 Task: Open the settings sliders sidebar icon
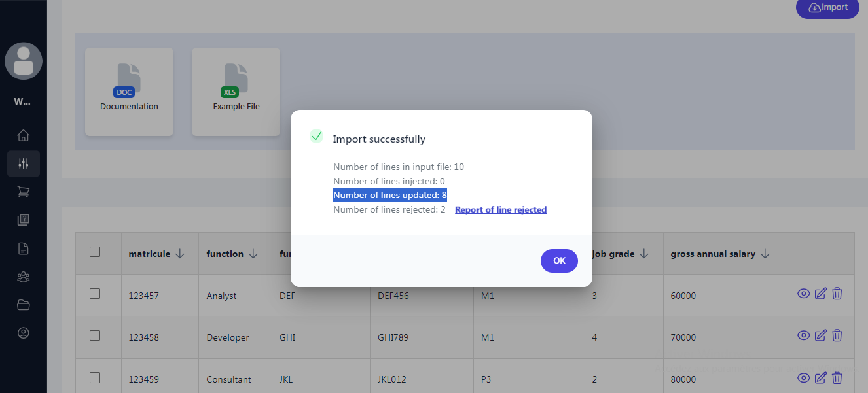(x=24, y=163)
